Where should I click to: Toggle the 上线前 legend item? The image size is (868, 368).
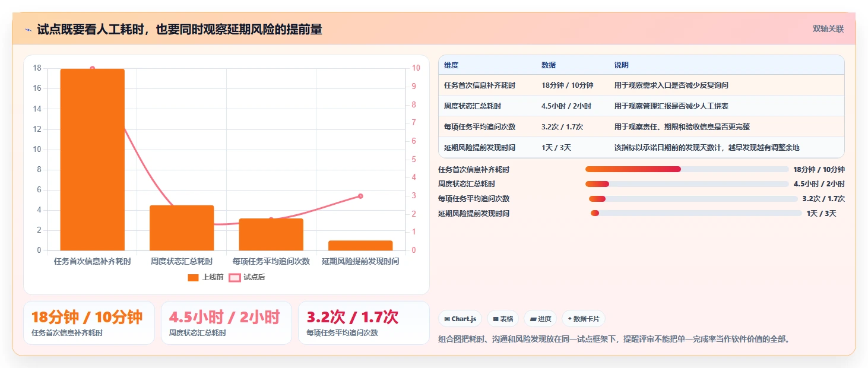pyautogui.click(x=205, y=277)
